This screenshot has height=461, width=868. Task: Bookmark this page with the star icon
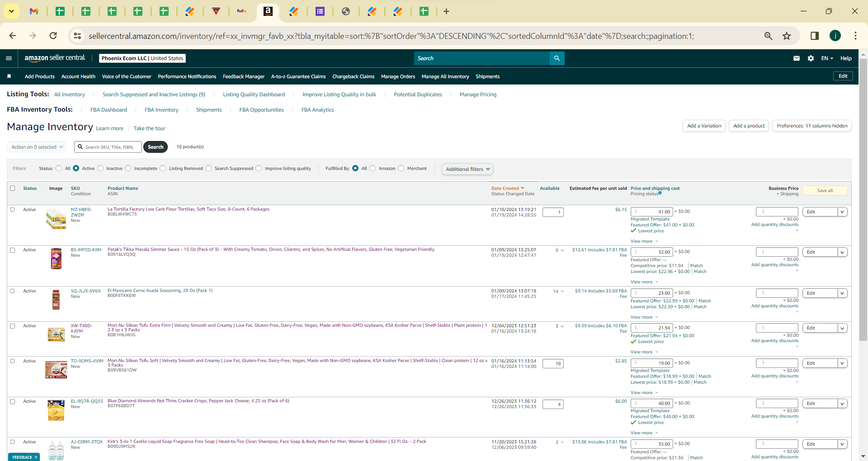(787, 36)
